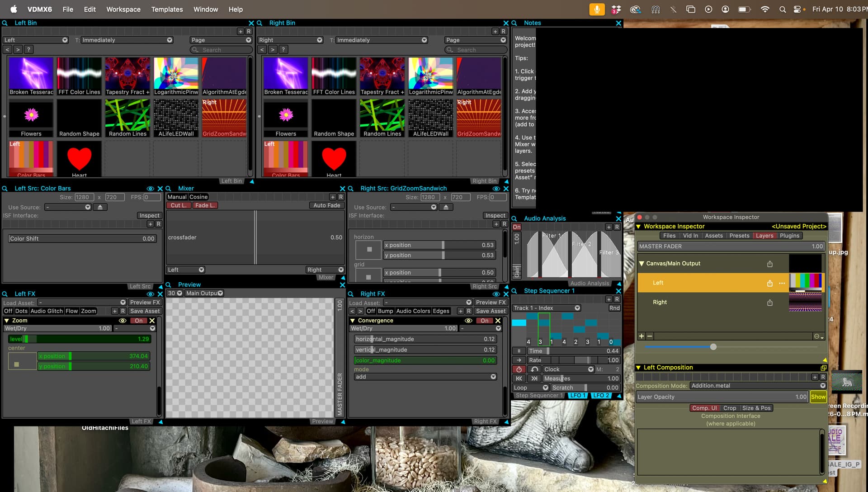Click the red clock sync icon in Step Sequencer
The width and height of the screenshot is (868, 492).
(519, 369)
